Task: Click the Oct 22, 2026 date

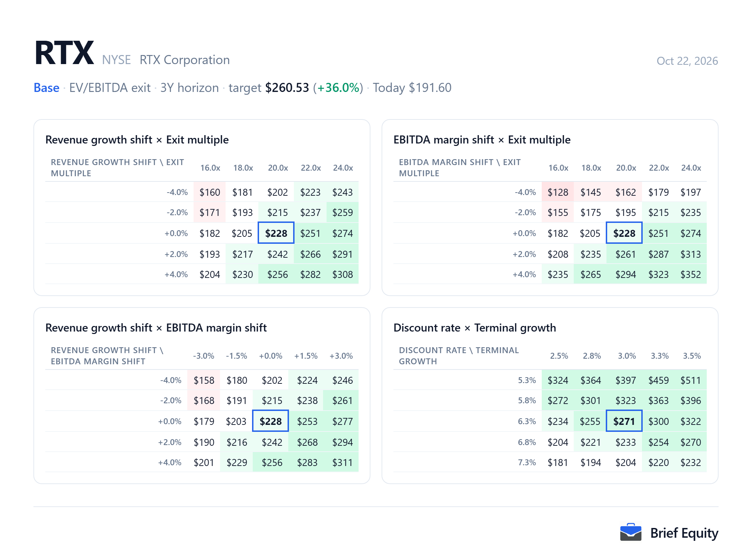Action: tap(687, 61)
